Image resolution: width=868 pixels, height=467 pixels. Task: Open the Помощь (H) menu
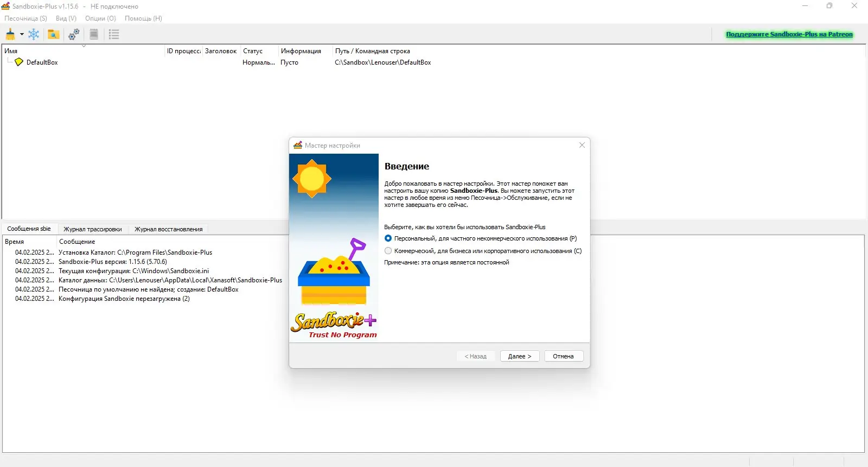pos(143,18)
